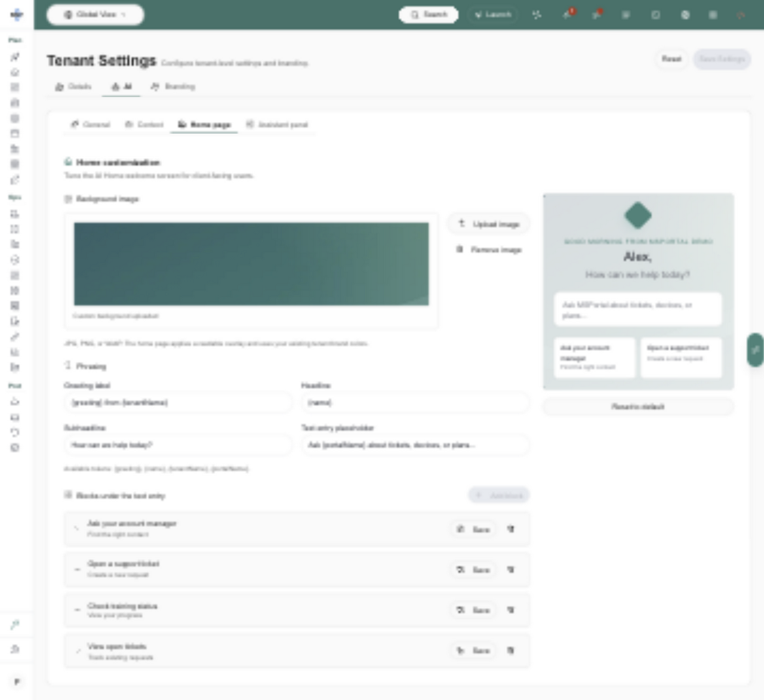This screenshot has width=764, height=700.
Task: Click button beside trash in 'Check training status' row
Action: [473, 610]
